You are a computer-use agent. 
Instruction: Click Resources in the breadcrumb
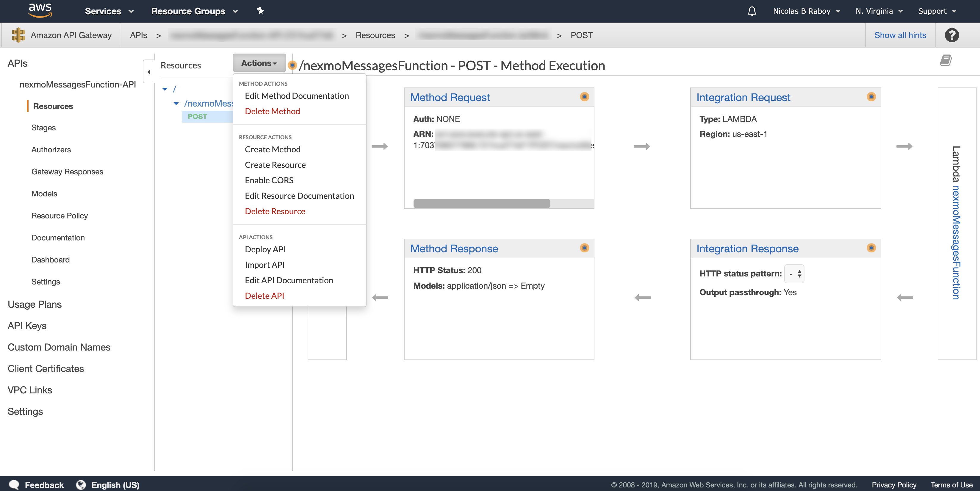pyautogui.click(x=375, y=35)
